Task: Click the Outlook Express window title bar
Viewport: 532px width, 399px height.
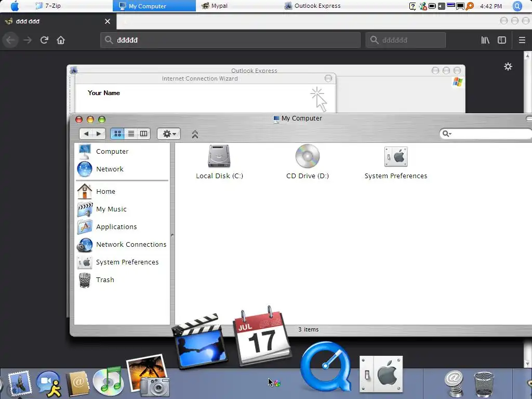Action: pyautogui.click(x=254, y=70)
